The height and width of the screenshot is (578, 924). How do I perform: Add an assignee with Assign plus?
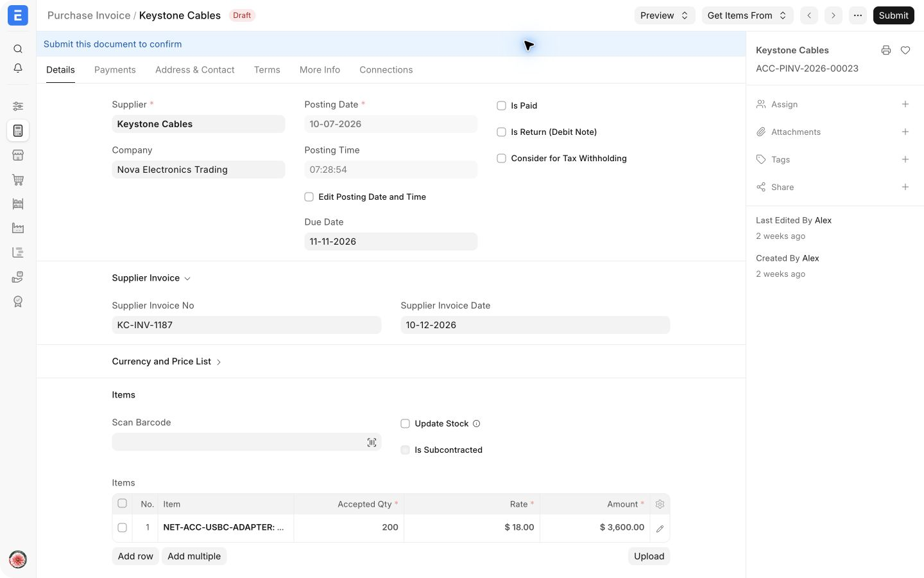point(905,104)
